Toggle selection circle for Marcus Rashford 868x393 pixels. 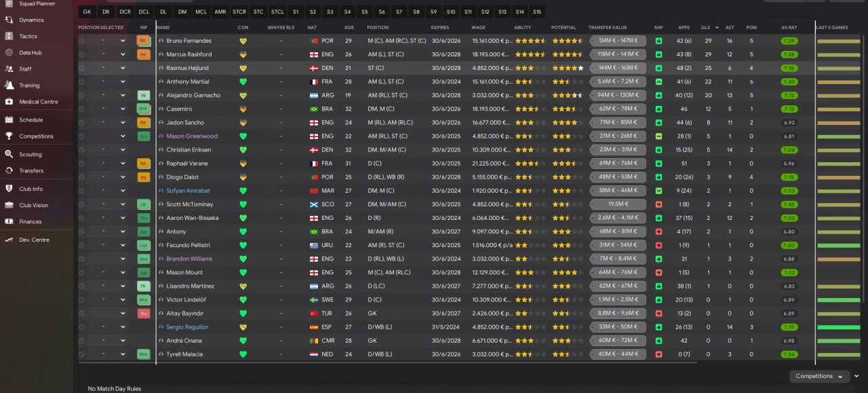[82, 54]
